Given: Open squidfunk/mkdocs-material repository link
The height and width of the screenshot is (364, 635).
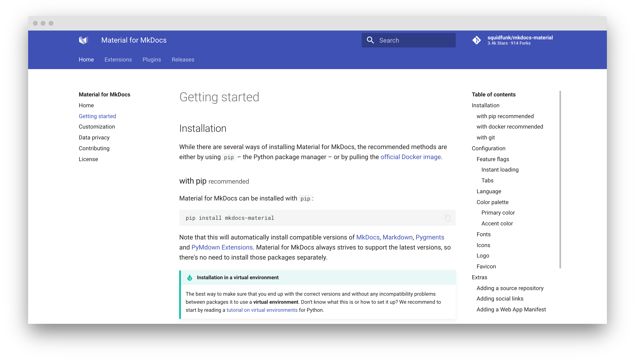Looking at the screenshot, I should (520, 38).
